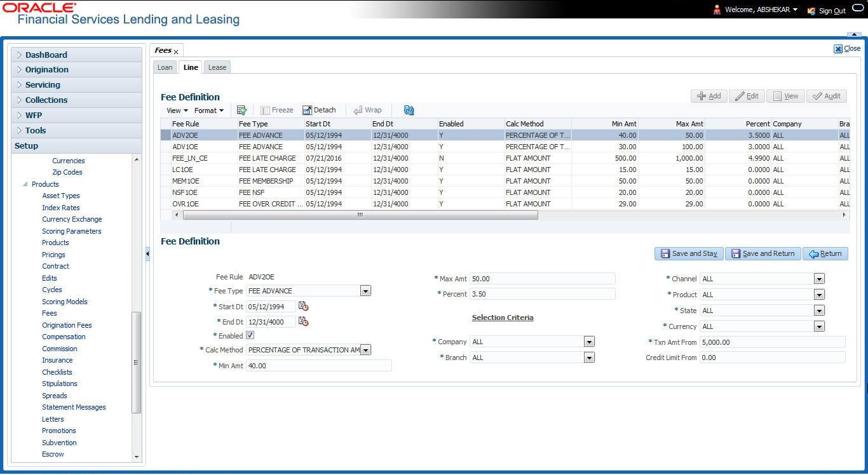The image size is (868, 475).
Task: Detach the Fee Definition table
Action: pyautogui.click(x=319, y=110)
